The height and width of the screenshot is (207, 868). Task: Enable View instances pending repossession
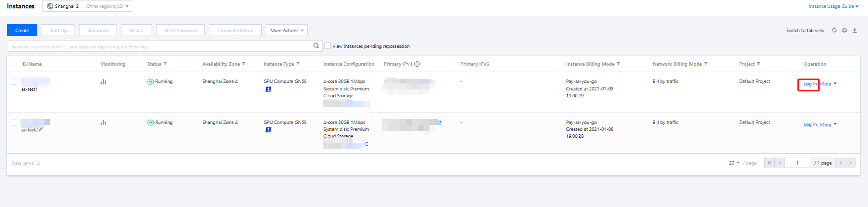[x=327, y=46]
